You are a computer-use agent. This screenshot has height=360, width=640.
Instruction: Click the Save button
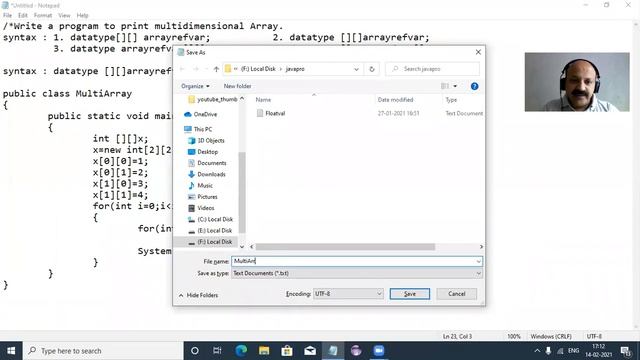[x=409, y=294]
